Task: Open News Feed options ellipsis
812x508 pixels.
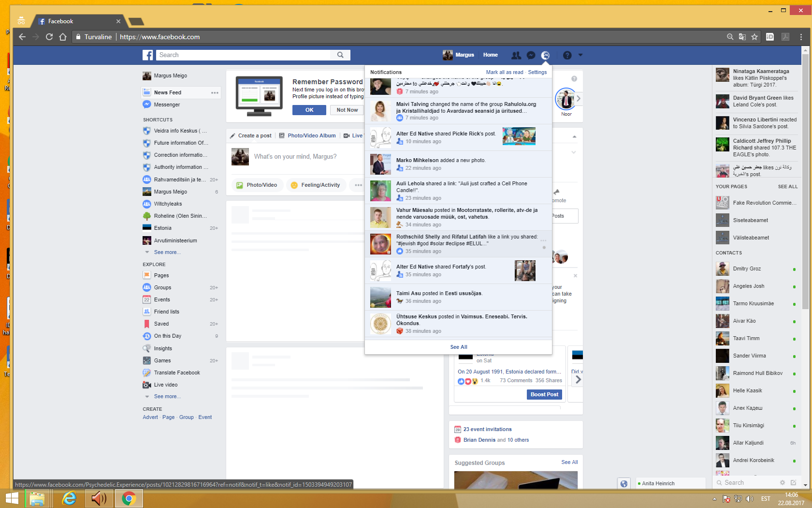Action: pyautogui.click(x=215, y=93)
